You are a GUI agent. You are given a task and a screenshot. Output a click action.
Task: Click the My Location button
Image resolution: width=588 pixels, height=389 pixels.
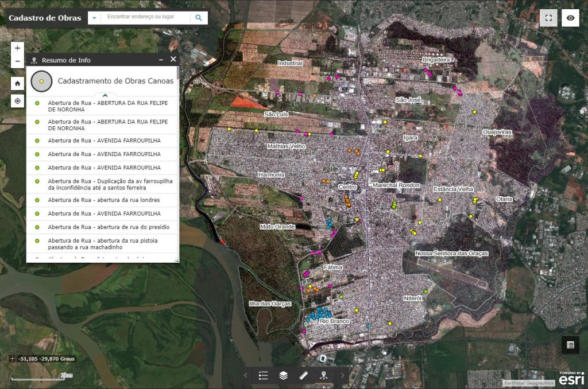tap(18, 101)
